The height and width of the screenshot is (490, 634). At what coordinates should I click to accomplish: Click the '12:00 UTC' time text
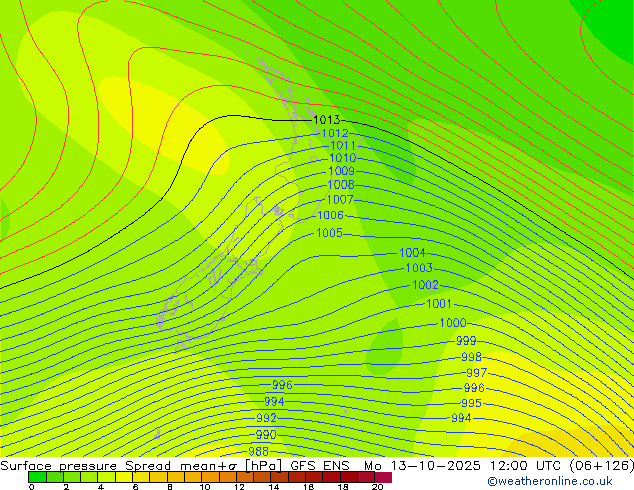tap(525, 466)
